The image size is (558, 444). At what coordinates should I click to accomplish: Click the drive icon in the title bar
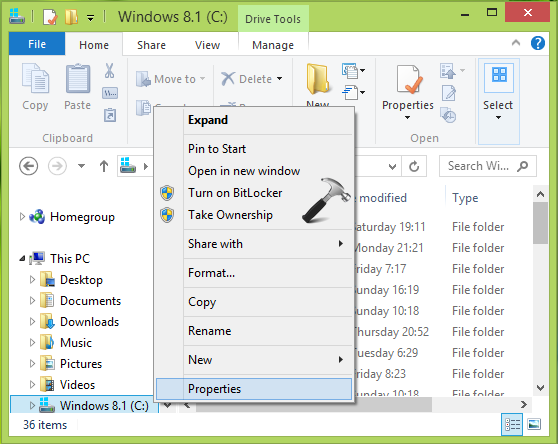tap(17, 16)
